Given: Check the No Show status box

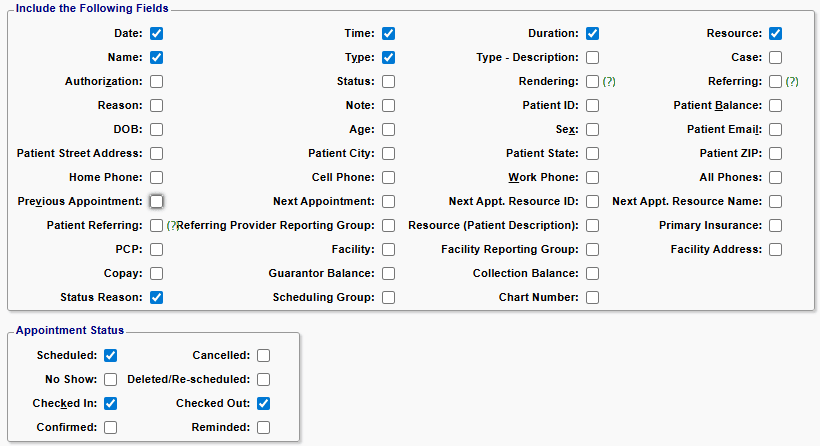Looking at the screenshot, I should pos(111,380).
